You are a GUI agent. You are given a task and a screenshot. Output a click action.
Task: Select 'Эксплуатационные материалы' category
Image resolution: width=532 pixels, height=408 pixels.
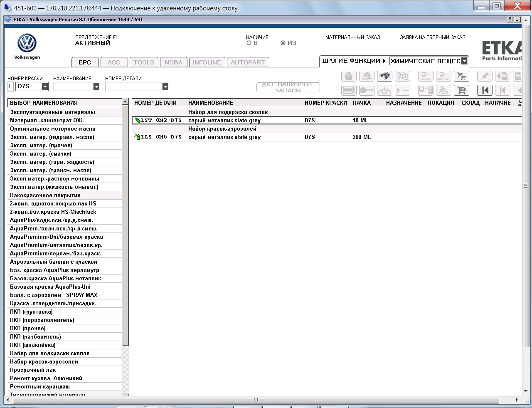pos(65,112)
